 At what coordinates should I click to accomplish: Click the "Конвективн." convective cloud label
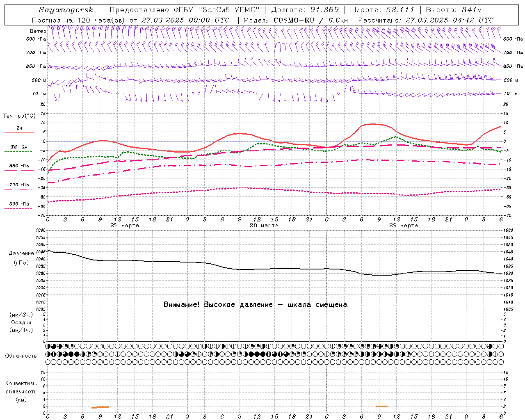point(21,383)
